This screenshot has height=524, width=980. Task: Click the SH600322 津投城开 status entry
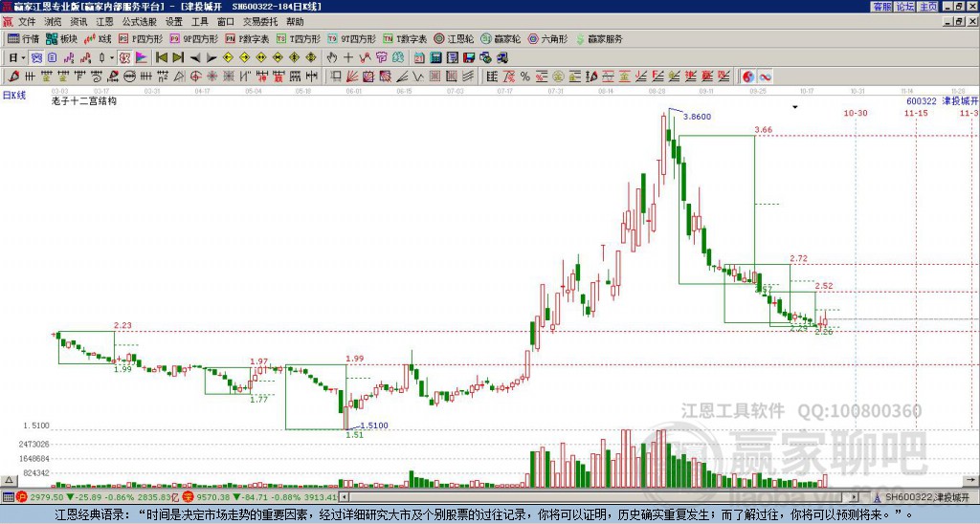(x=923, y=497)
